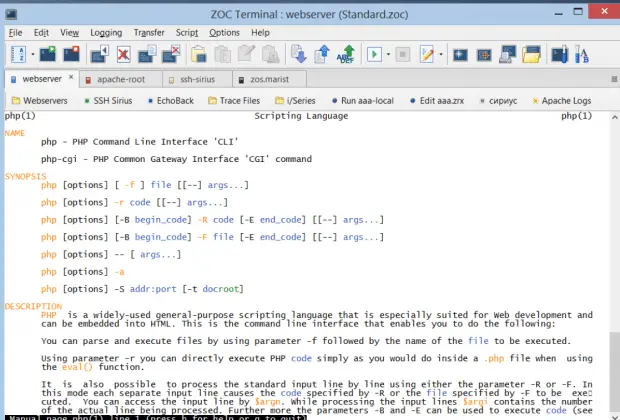Click the SSH Sirius shortcut button
Image resolution: width=620 pixels, height=420 pixels.
click(110, 101)
